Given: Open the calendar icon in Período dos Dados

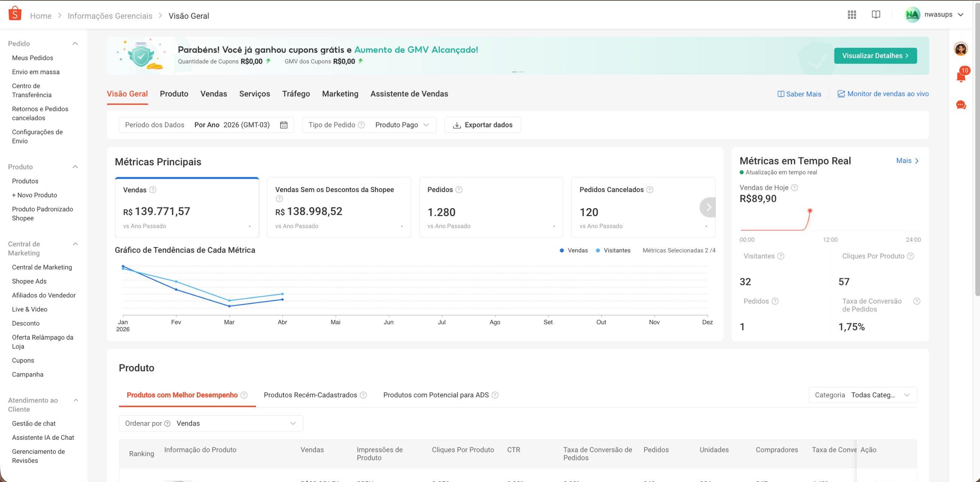Looking at the screenshot, I should (x=283, y=125).
